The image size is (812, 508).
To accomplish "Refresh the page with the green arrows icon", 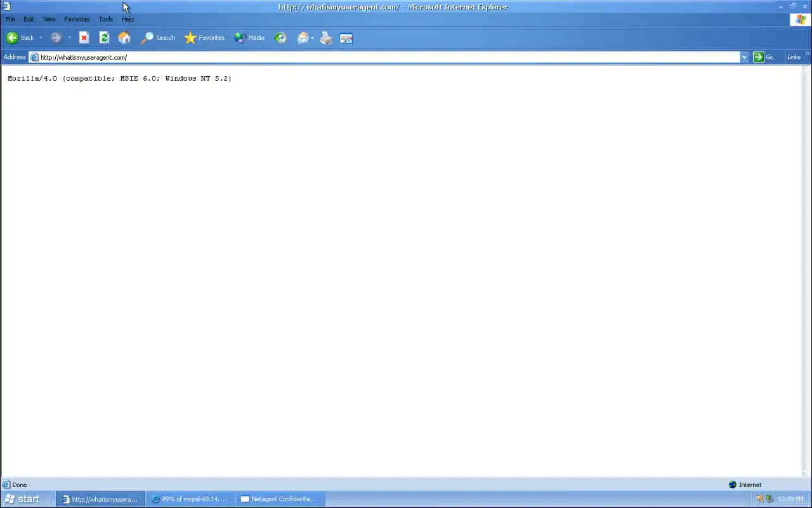I will [x=104, y=38].
